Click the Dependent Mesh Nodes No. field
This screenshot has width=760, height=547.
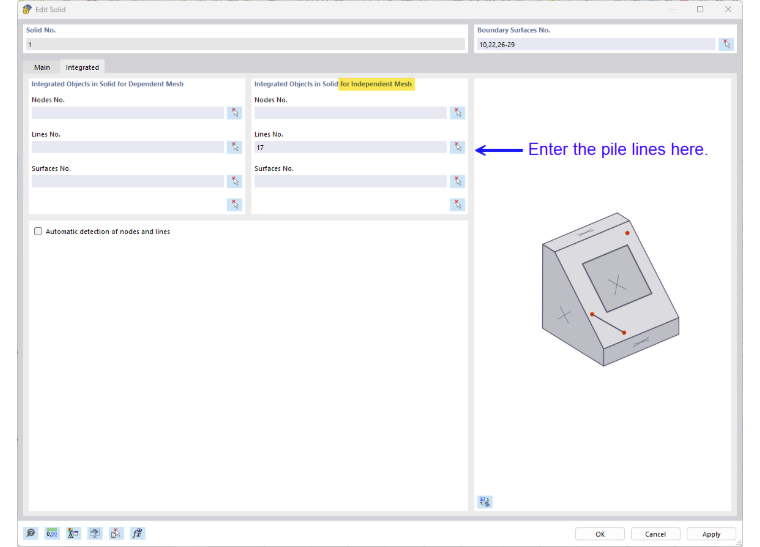[x=127, y=113]
